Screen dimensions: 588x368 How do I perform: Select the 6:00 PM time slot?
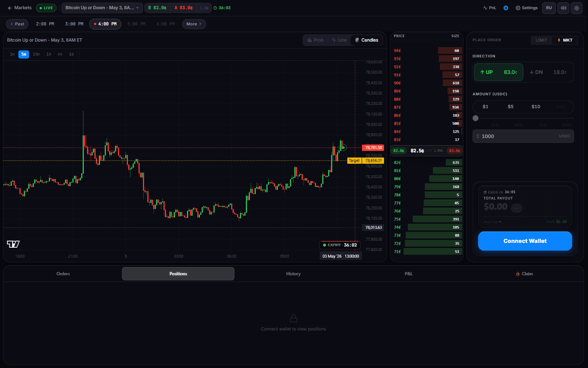(x=165, y=24)
